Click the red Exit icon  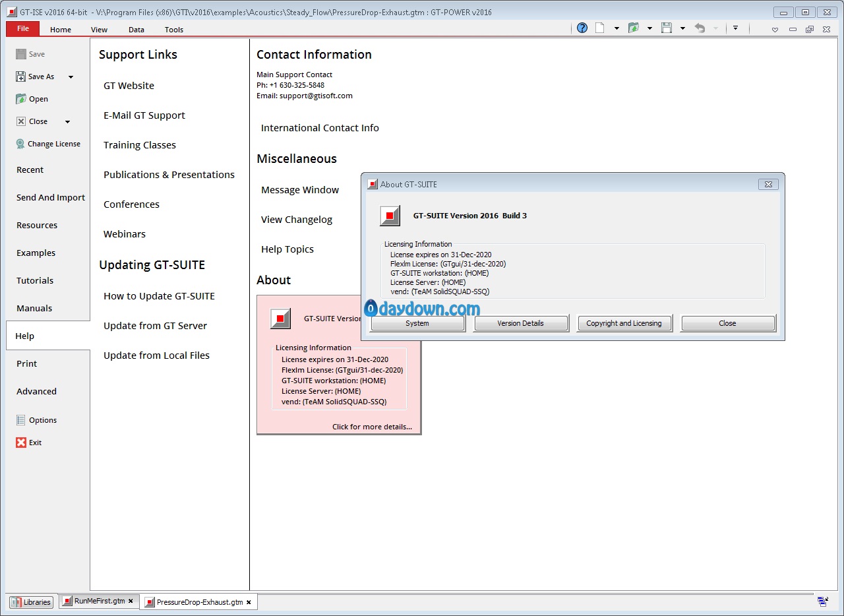[x=21, y=443]
